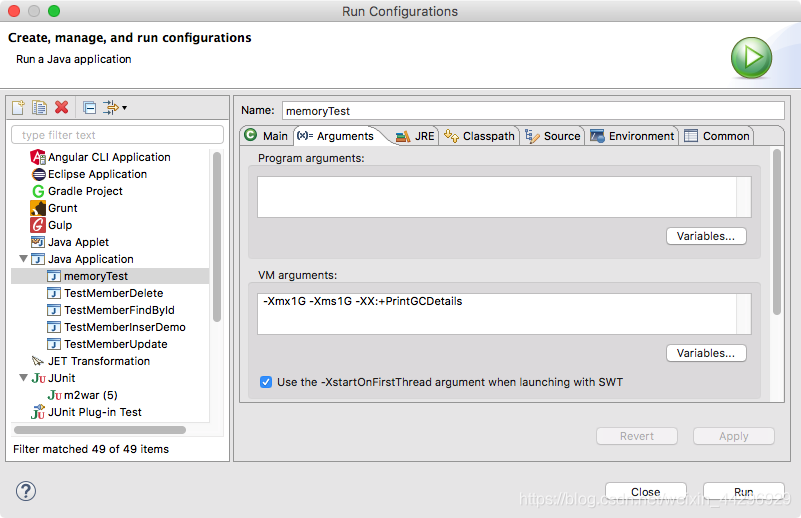This screenshot has width=801, height=518.
Task: Toggle the -XstartOnFirstThread SWT checkbox
Action: coord(266,382)
